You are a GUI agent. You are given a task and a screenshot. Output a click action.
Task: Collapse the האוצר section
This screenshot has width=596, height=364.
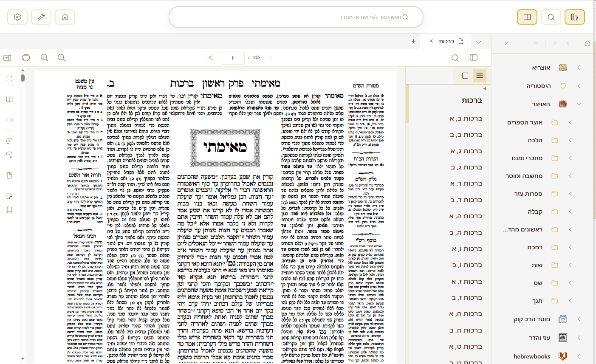pyautogui.click(x=579, y=104)
